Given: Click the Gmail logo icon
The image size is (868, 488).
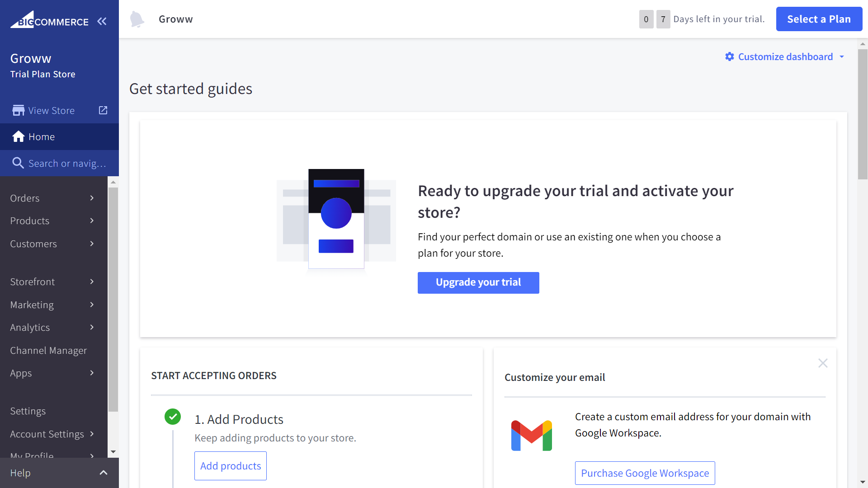Looking at the screenshot, I should point(531,436).
